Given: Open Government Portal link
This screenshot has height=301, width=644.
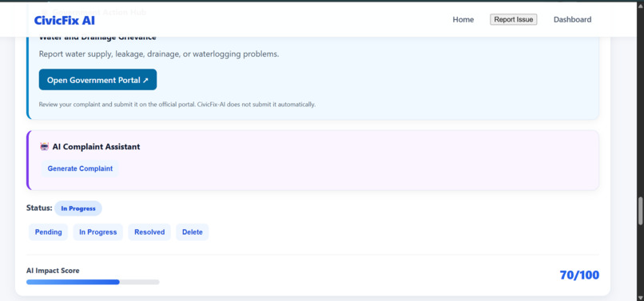Looking at the screenshot, I should [97, 80].
